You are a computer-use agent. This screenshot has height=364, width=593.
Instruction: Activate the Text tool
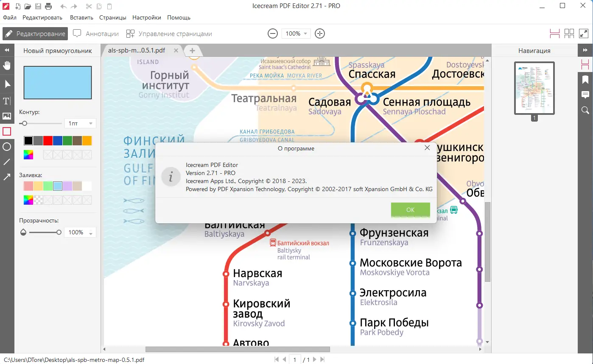6,100
